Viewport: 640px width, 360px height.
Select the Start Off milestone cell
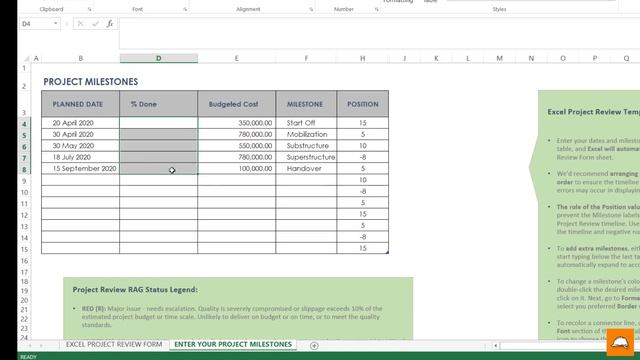click(306, 123)
